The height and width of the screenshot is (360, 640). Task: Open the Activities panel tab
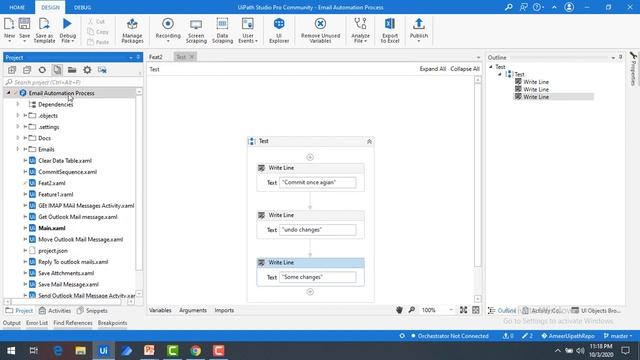click(x=55, y=311)
